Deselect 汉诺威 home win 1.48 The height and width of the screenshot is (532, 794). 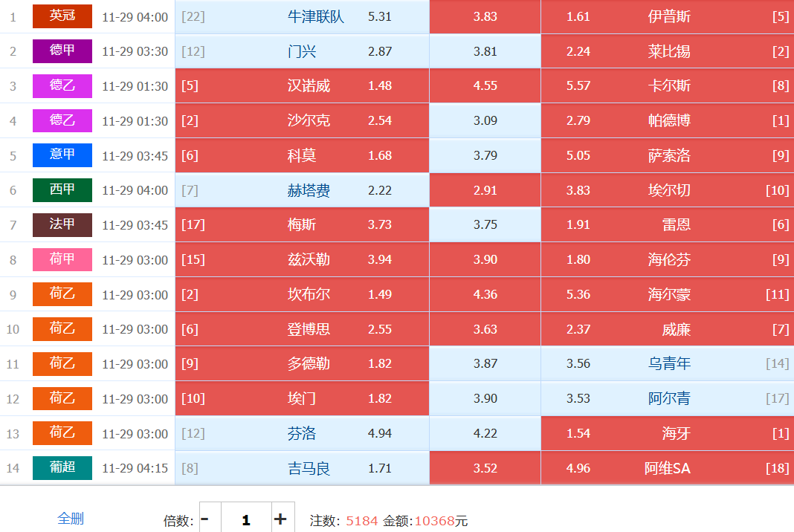(302, 86)
